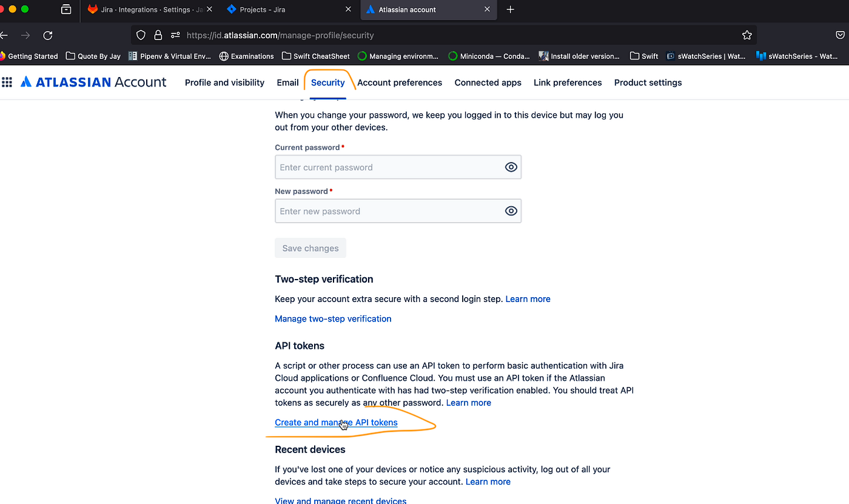This screenshot has width=849, height=504.
Task: Open the first sWatchSeries | Wat... bookmark
Action: tap(706, 56)
